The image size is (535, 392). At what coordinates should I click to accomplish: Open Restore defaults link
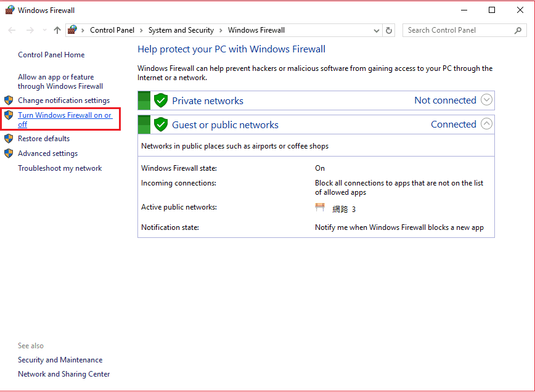(x=44, y=139)
